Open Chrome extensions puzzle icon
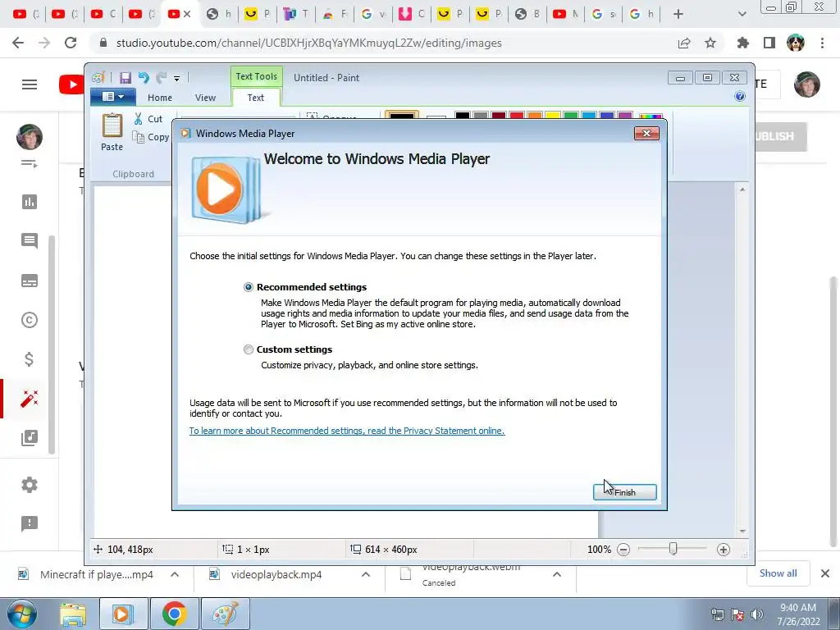 click(743, 43)
